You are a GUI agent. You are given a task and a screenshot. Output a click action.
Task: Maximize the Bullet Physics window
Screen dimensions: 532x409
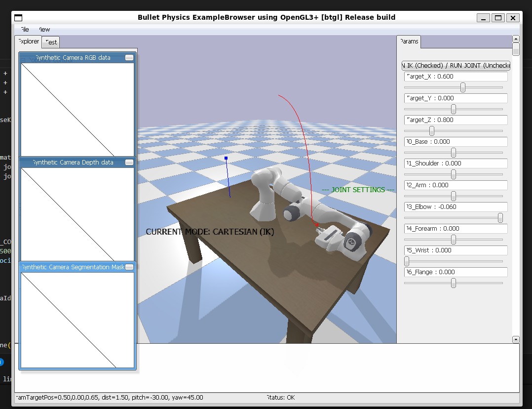(498, 18)
